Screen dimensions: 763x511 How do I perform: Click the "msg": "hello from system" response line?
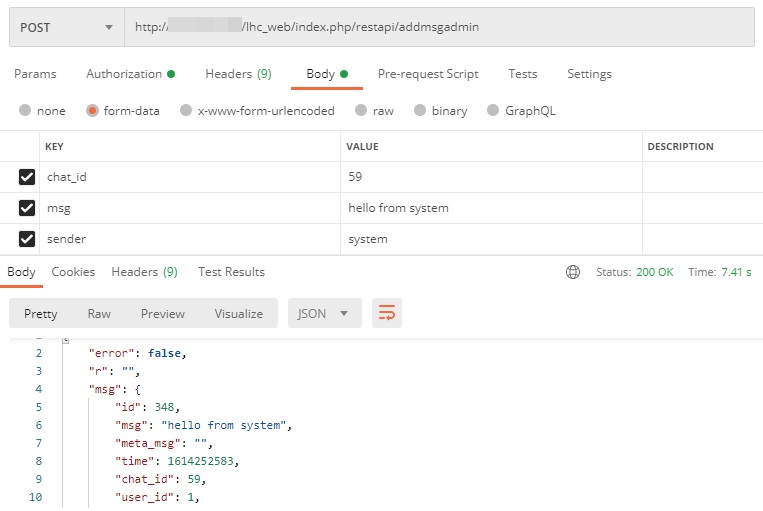203,425
